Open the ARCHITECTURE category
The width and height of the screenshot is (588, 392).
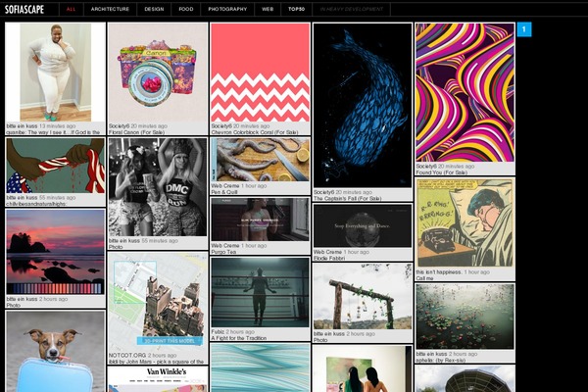point(110,9)
